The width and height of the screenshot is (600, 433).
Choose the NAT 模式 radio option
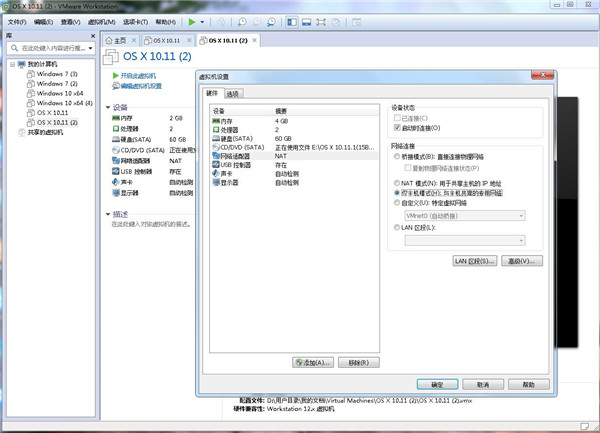(397, 182)
